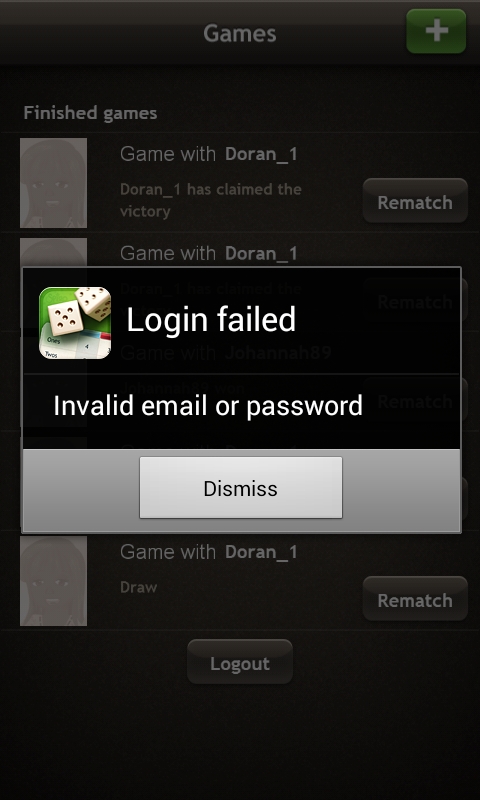
Task: Tap the green plus new game icon
Action: (x=436, y=31)
